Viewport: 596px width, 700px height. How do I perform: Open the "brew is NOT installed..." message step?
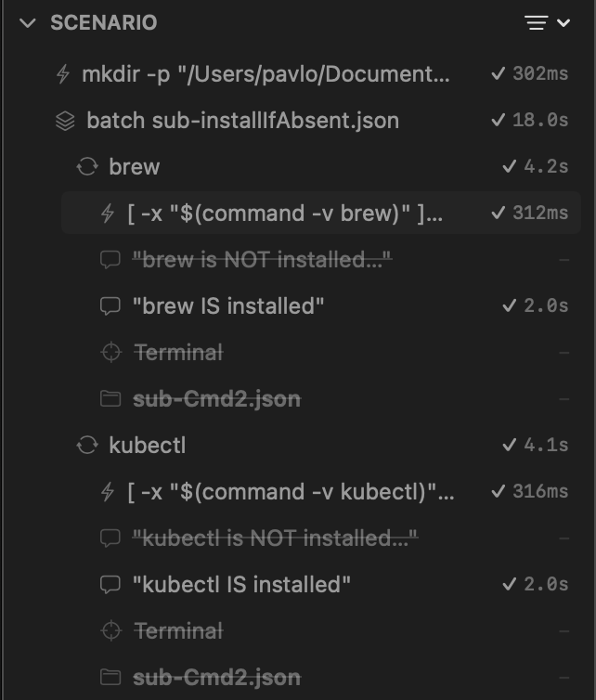[262, 260]
